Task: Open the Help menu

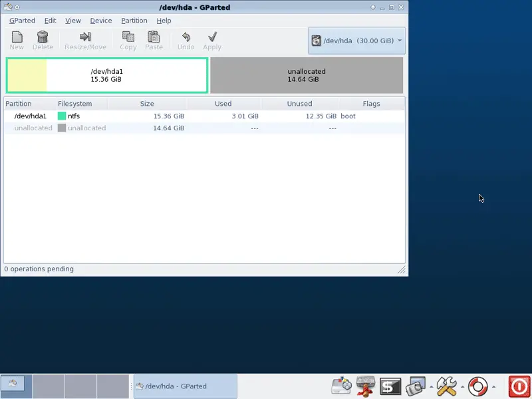Action: click(x=164, y=21)
